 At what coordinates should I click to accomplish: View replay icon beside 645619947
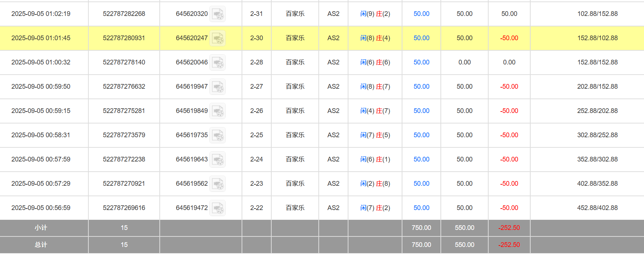coord(218,87)
